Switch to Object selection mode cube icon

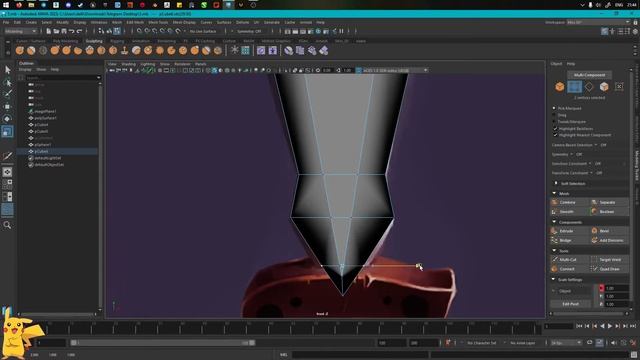[560, 87]
